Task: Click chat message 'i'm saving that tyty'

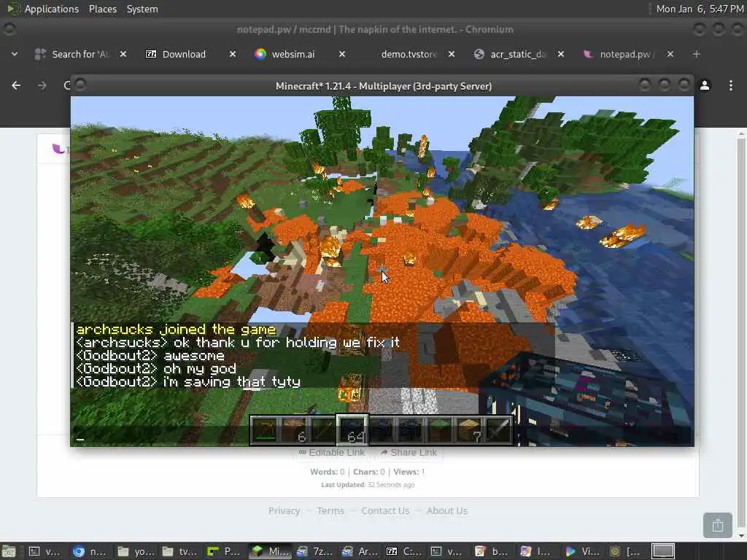Action: click(232, 382)
